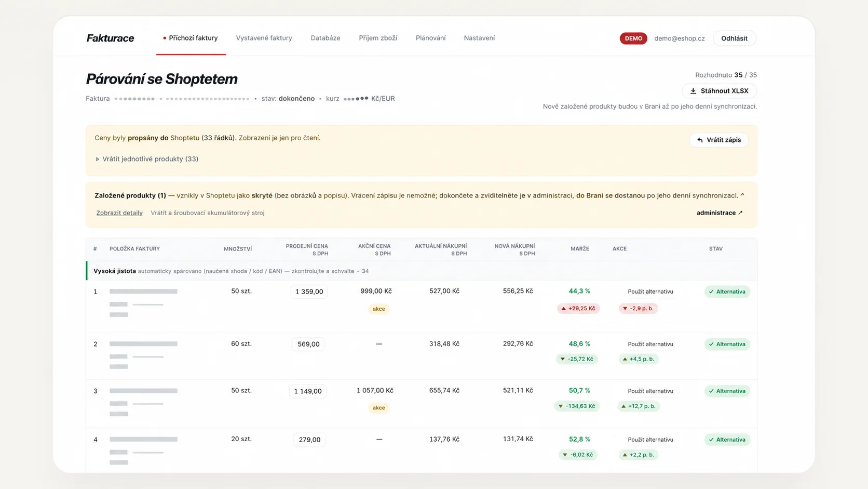Click the -134,63 Kč change badge
Viewport: 868px width, 489px height.
pos(577,406)
